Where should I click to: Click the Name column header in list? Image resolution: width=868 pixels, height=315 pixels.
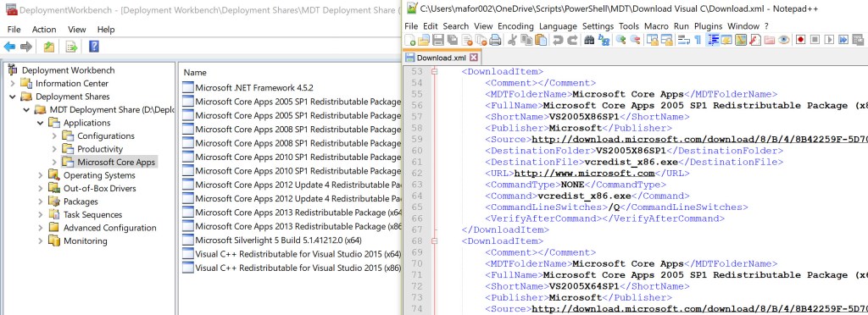195,72
